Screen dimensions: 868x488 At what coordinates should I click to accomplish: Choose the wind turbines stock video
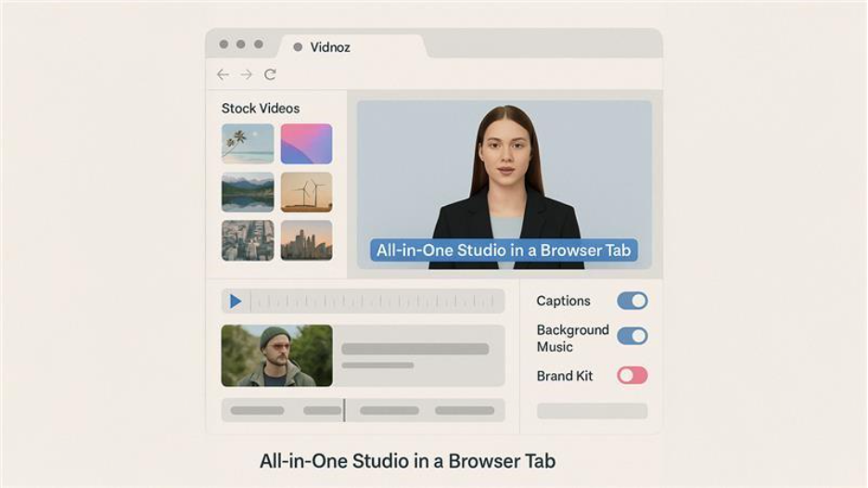[306, 192]
